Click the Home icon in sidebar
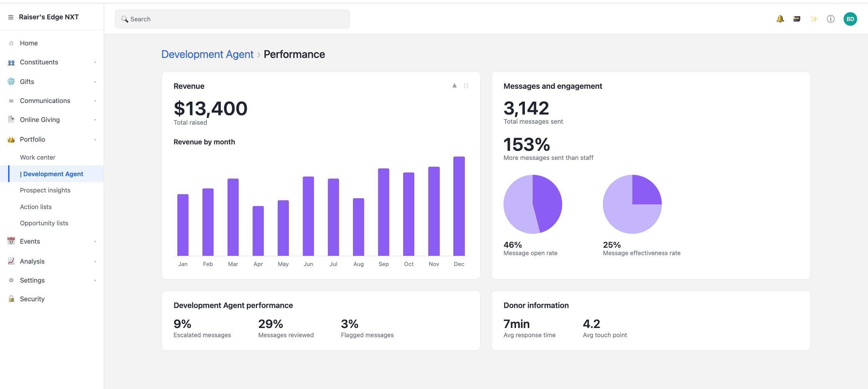 (x=11, y=43)
